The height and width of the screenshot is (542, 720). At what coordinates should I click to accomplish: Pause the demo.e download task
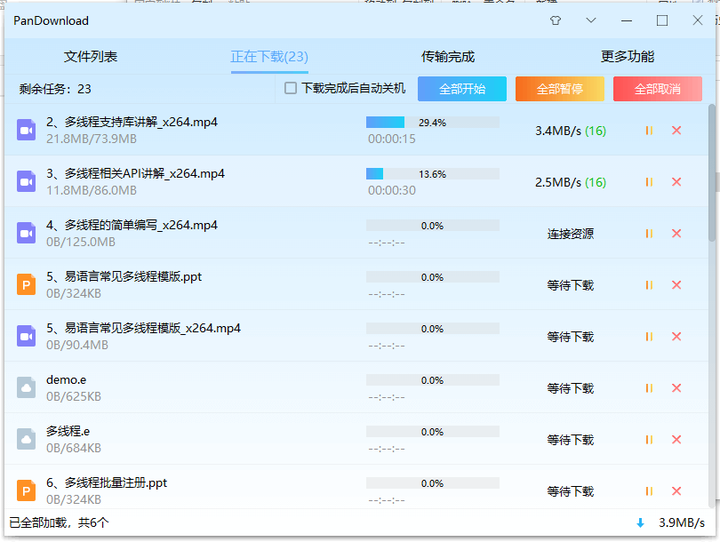click(x=649, y=388)
